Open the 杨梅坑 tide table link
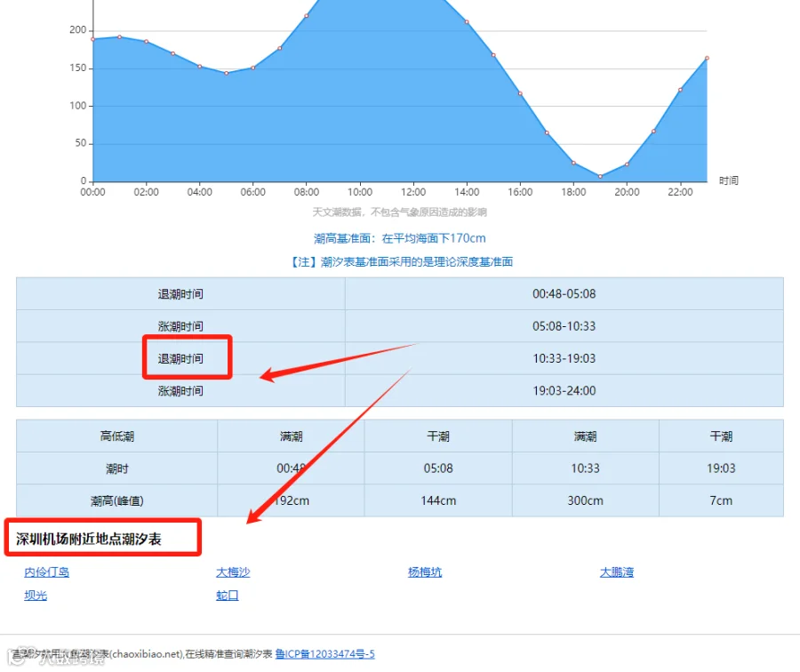The image size is (800, 672). coord(425,572)
